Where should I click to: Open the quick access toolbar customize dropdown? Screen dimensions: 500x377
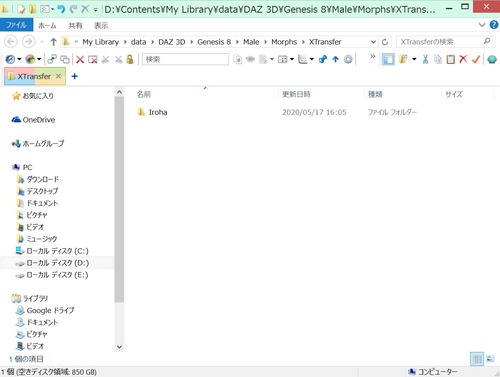pyautogui.click(x=95, y=10)
